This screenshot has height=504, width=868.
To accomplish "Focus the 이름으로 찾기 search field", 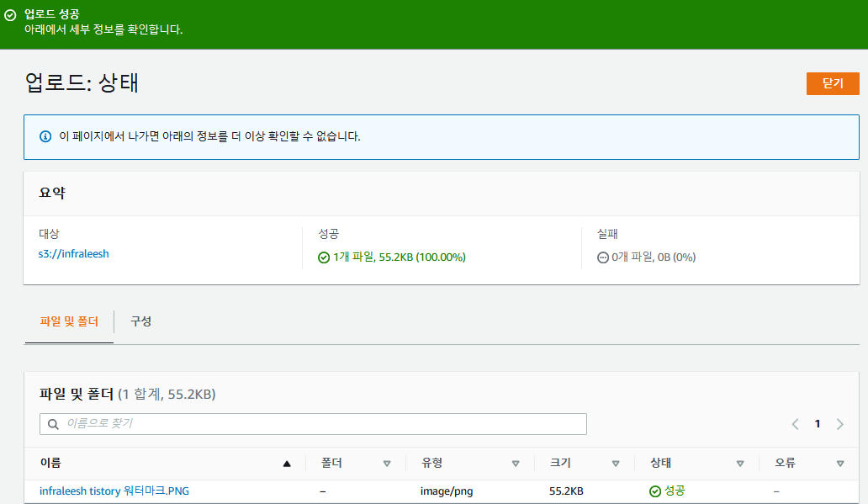I will pyautogui.click(x=313, y=424).
